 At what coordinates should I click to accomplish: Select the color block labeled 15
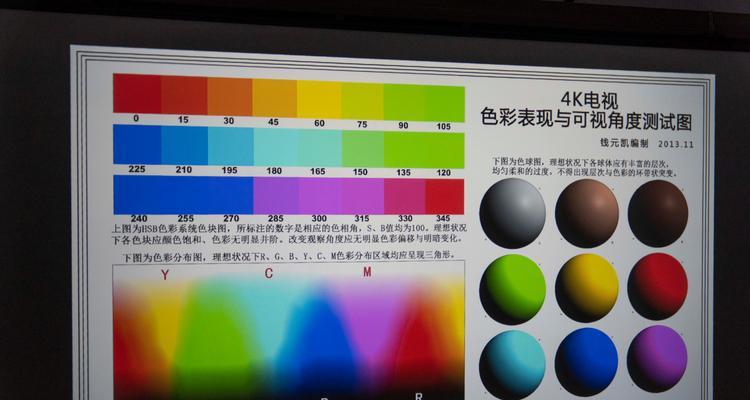184,95
